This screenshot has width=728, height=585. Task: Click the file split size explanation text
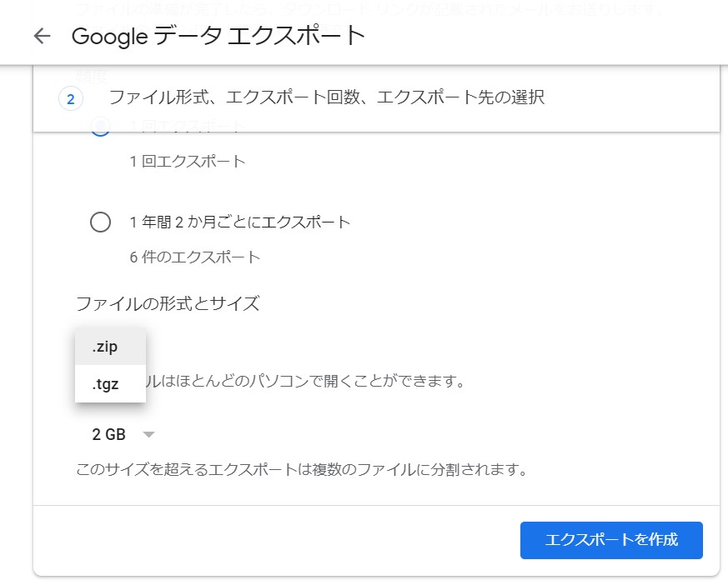302,470
